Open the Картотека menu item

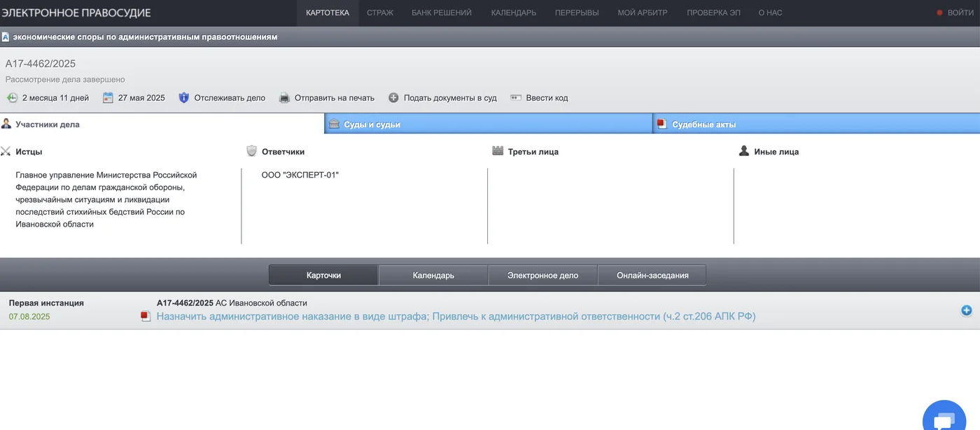pyautogui.click(x=328, y=13)
